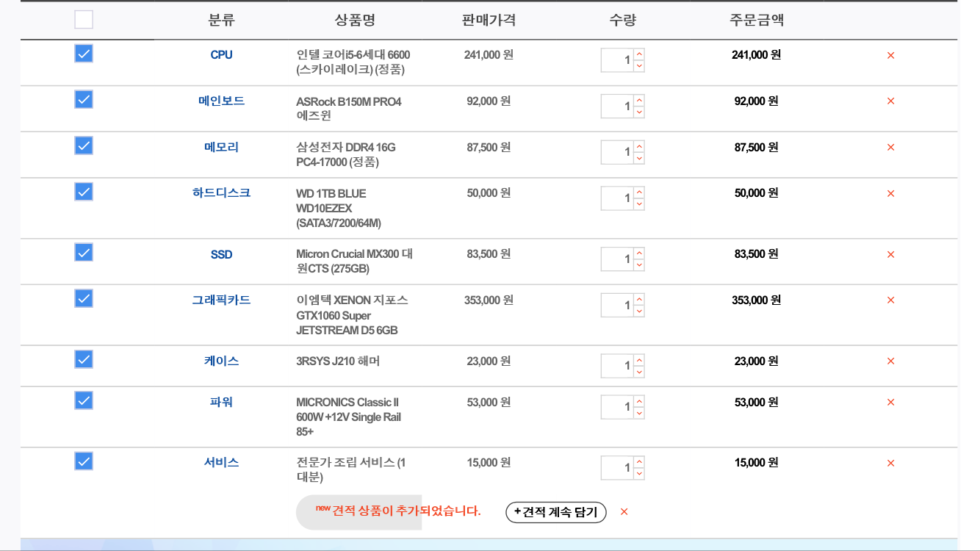Decrease 서비스 quantity with down arrow
This screenshot has height=551, width=980.
[639, 474]
